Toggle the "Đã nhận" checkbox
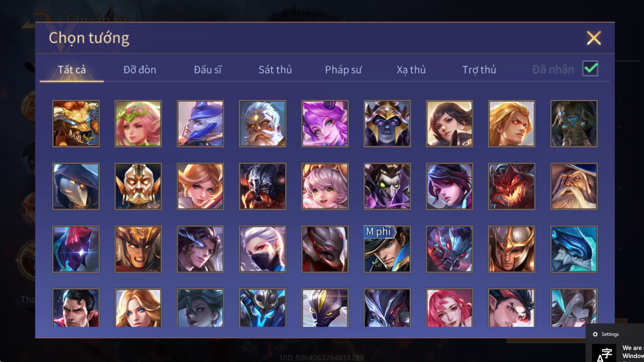The height and width of the screenshot is (362, 644). point(590,68)
